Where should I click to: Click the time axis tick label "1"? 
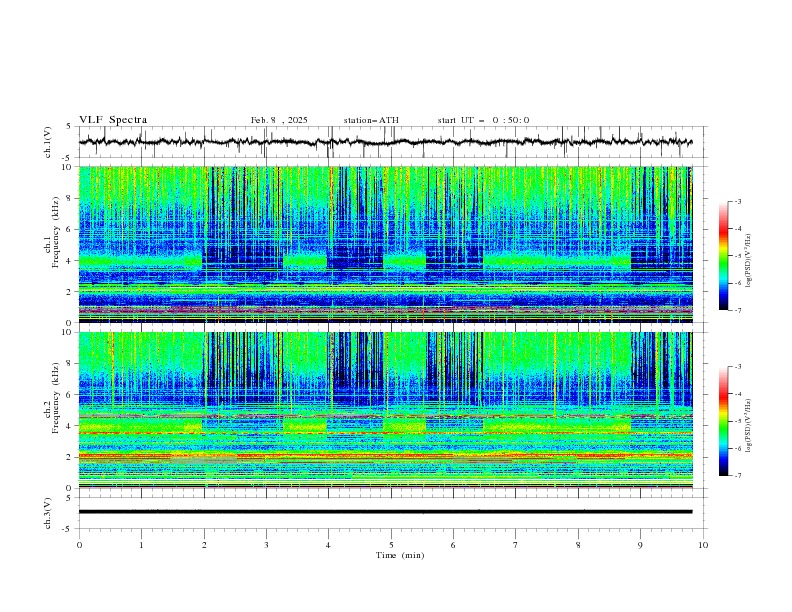(141, 545)
